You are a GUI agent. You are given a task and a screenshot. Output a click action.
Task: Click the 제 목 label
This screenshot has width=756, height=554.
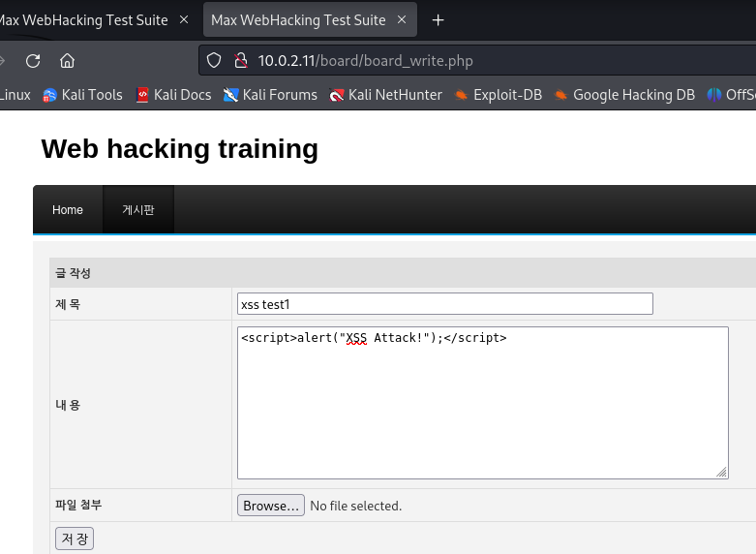click(68, 304)
